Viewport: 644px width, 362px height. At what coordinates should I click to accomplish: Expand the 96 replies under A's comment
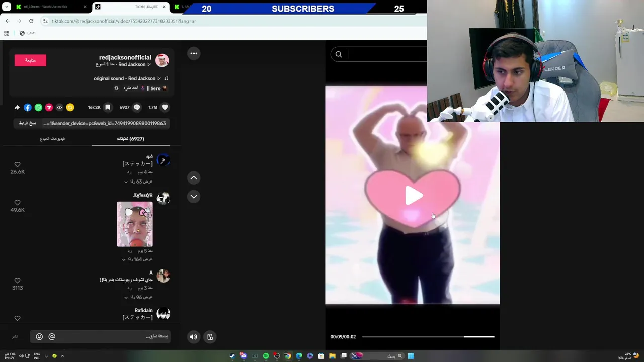(138, 297)
